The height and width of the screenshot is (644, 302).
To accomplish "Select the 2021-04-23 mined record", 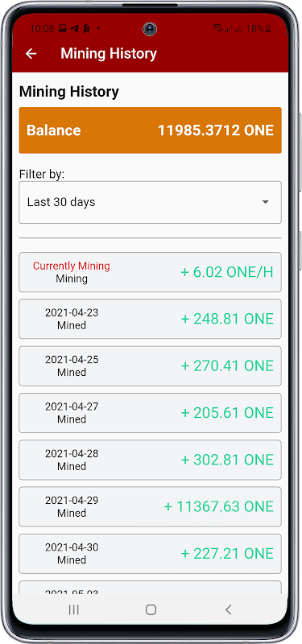I will (150, 319).
